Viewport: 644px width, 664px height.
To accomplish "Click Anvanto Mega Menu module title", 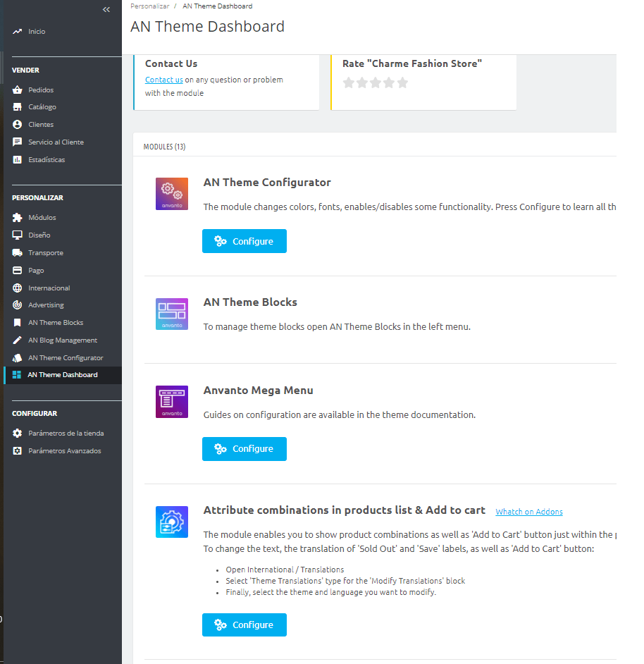I will pos(259,390).
